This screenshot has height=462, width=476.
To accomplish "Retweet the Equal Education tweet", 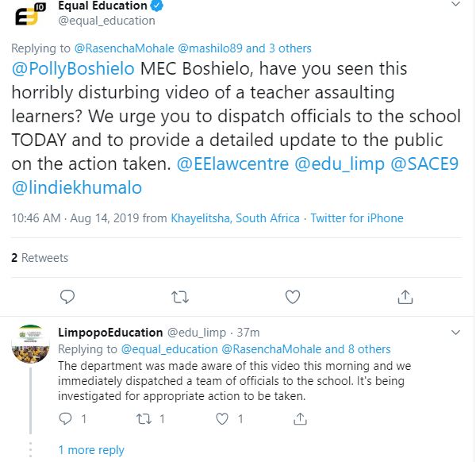I will pyautogui.click(x=180, y=297).
